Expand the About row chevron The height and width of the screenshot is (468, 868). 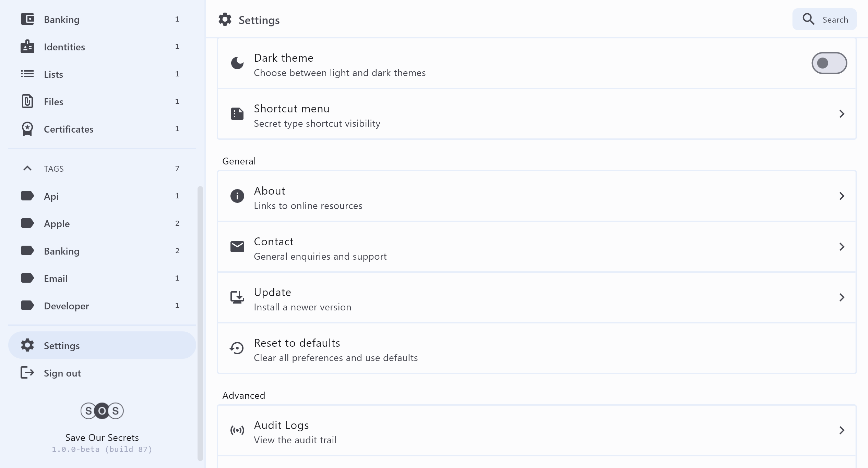click(842, 196)
